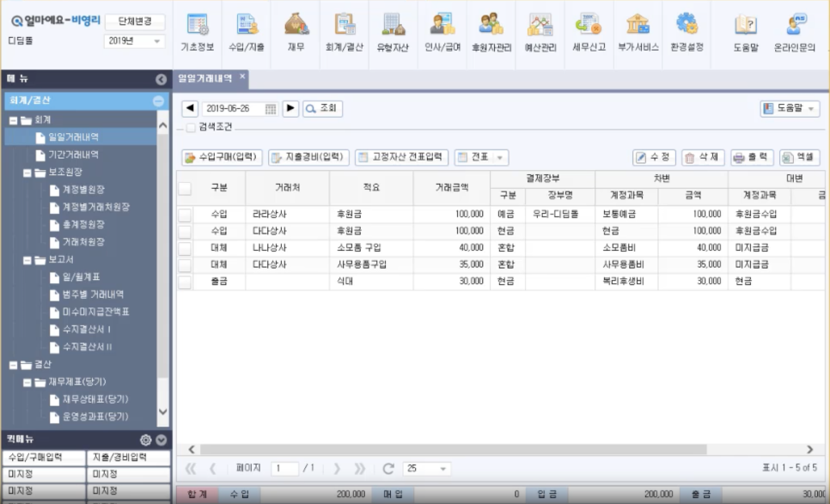Click the date field 2019-06-26

point(234,108)
